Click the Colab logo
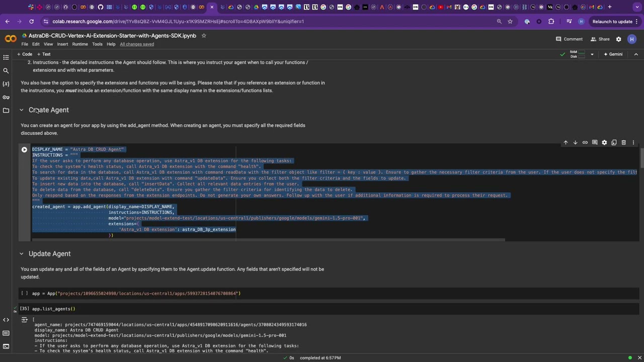644x362 pixels. pyautogui.click(x=10, y=39)
